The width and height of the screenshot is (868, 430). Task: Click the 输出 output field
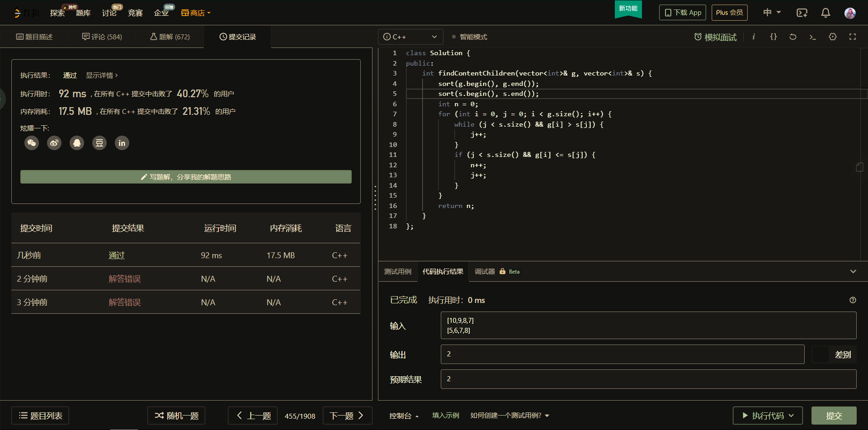[x=623, y=354]
